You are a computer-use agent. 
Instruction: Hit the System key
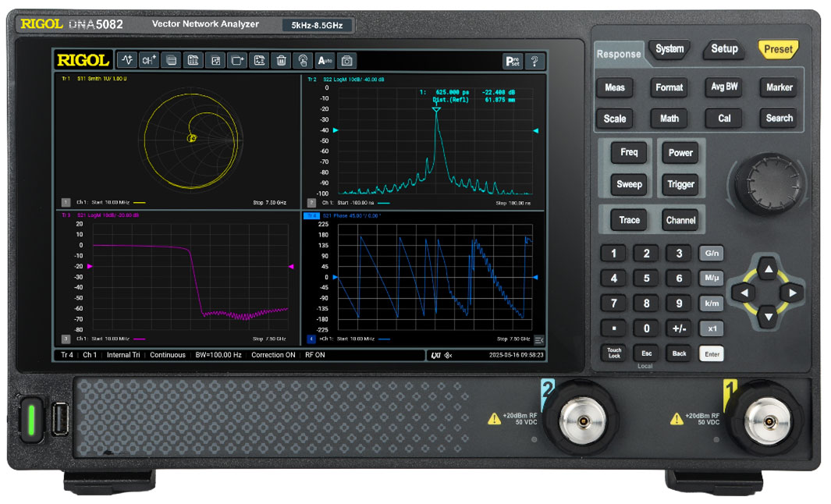click(669, 49)
